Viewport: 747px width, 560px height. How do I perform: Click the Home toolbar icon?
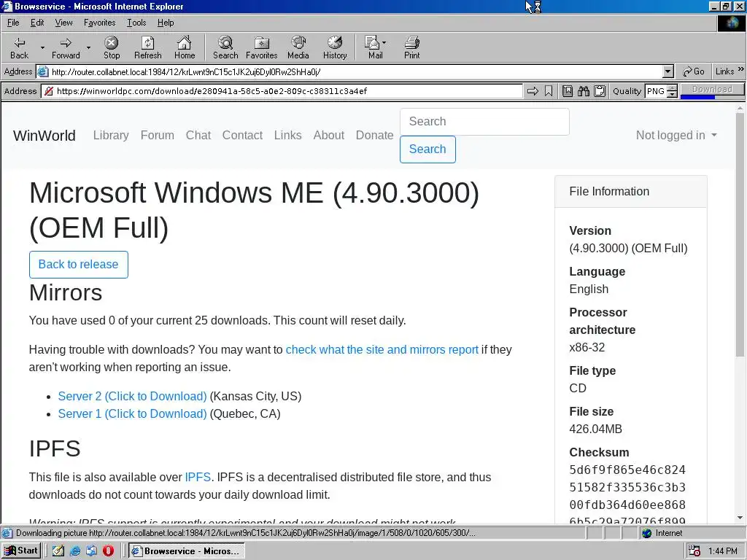(185, 47)
